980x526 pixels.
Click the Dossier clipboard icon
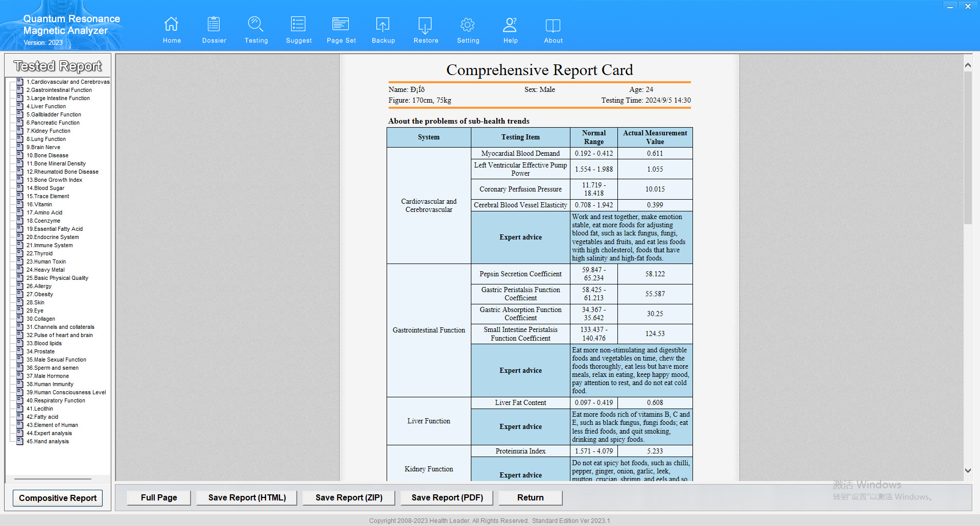214,25
